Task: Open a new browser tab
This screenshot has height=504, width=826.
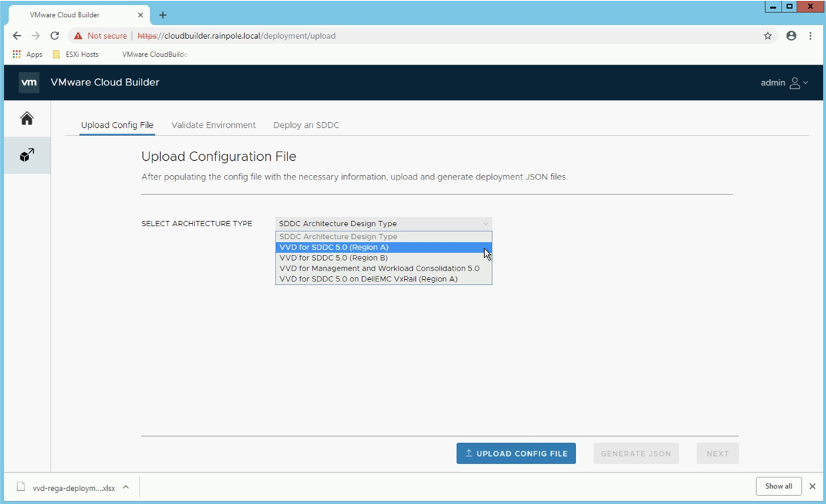Action: coord(163,15)
